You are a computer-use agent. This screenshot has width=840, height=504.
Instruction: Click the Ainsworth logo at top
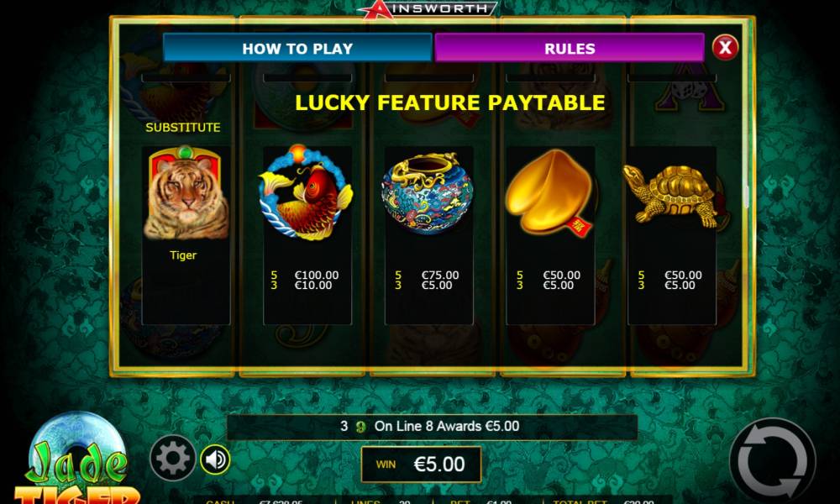point(428,8)
